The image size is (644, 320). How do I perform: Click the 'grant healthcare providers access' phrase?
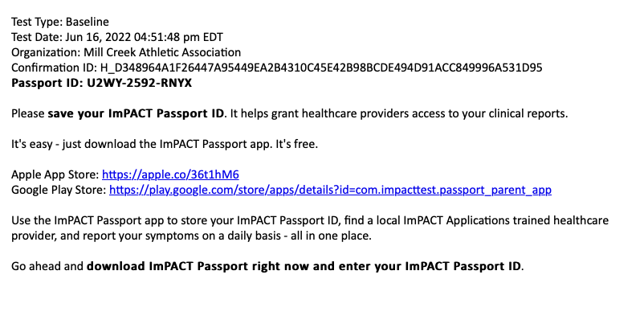(x=336, y=113)
